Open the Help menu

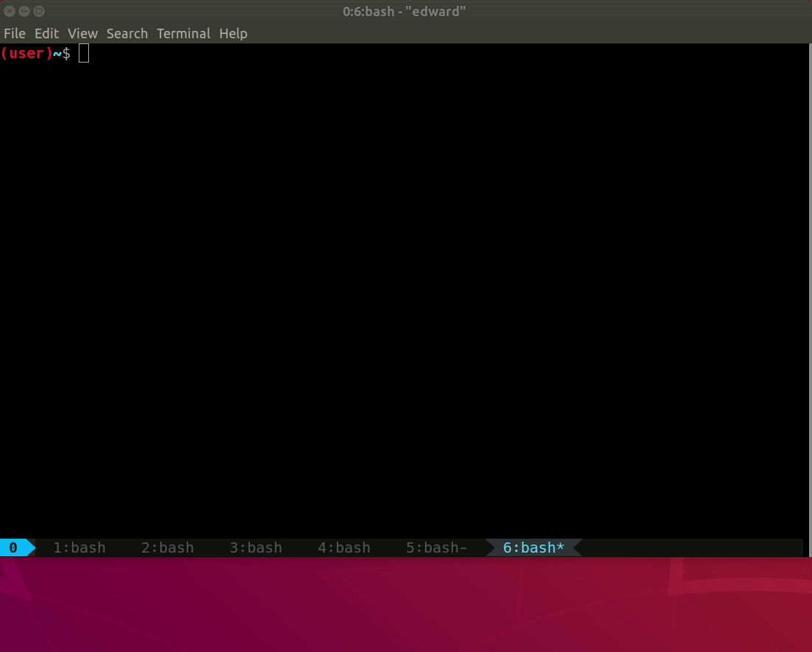233,34
